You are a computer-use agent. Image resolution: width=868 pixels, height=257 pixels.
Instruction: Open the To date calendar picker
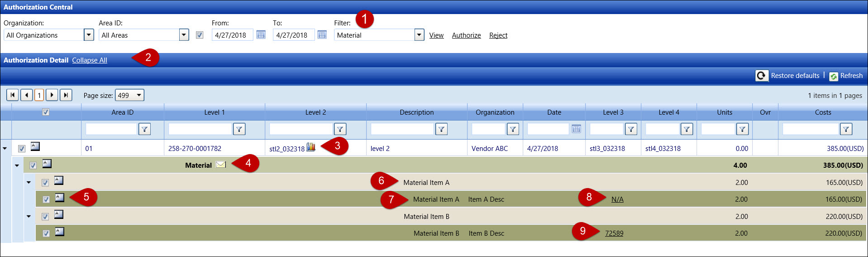click(x=322, y=35)
